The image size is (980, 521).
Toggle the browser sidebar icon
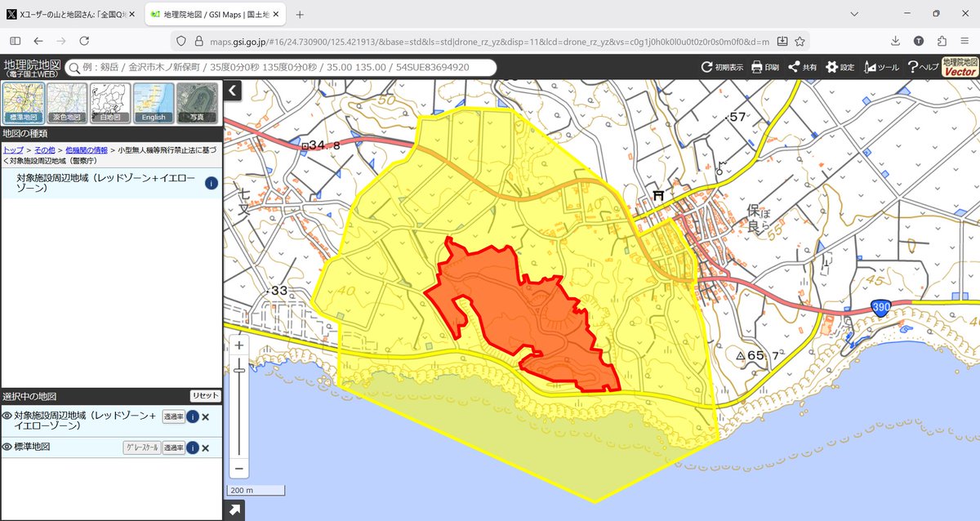(x=16, y=41)
